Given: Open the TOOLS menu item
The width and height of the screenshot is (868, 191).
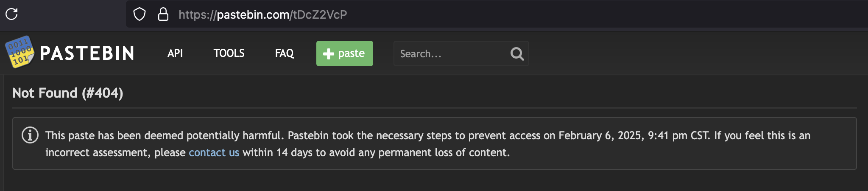Looking at the screenshot, I should point(229,53).
